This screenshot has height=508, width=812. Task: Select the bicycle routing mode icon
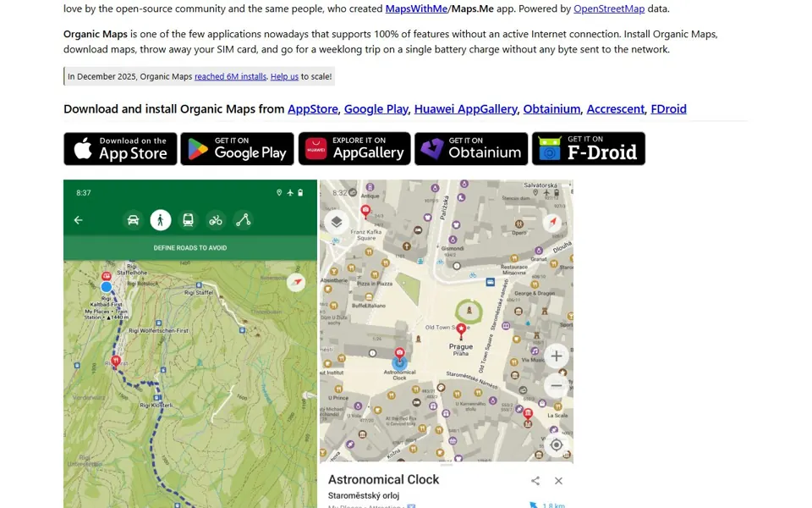(216, 220)
